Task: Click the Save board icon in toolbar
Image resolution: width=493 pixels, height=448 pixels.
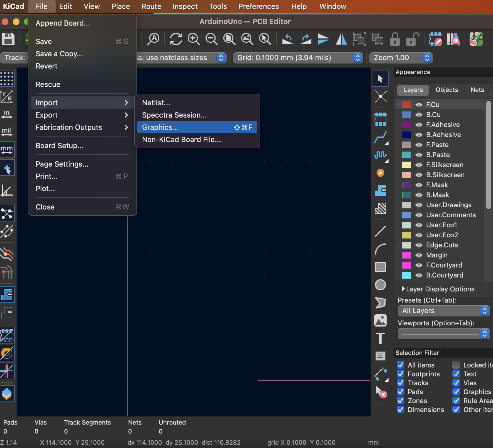Action: 8,39
